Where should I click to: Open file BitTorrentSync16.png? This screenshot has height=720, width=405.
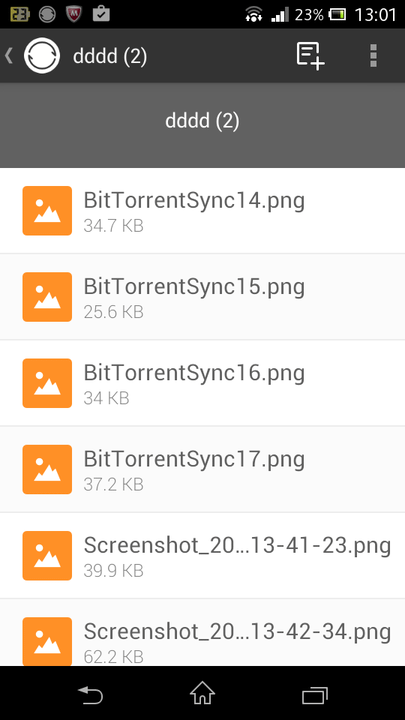[202, 383]
